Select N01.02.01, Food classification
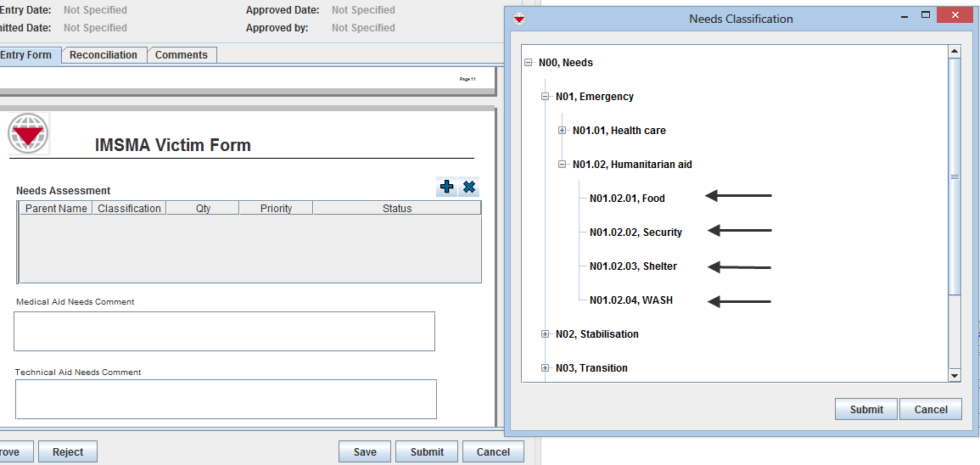This screenshot has height=465, width=980. (x=627, y=199)
